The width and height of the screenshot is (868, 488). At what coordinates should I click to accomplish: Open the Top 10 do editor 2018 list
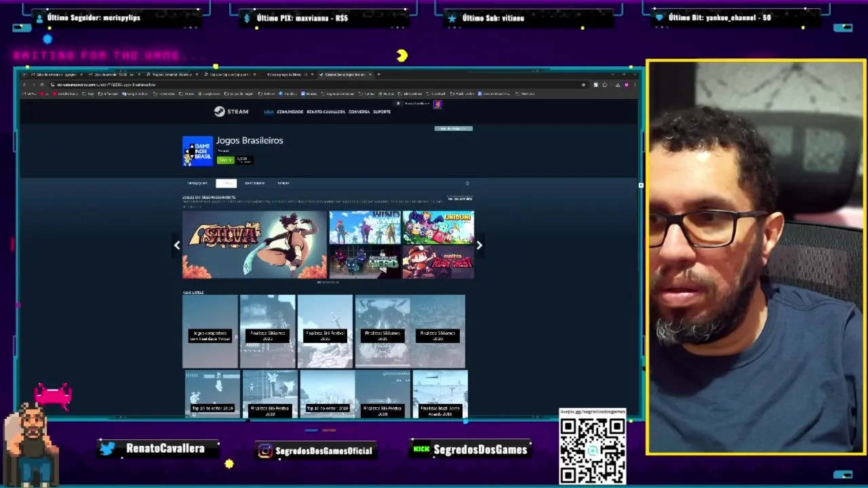click(328, 394)
